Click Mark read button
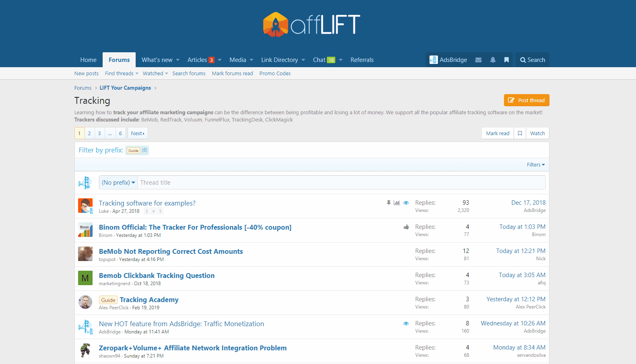 [x=498, y=134]
